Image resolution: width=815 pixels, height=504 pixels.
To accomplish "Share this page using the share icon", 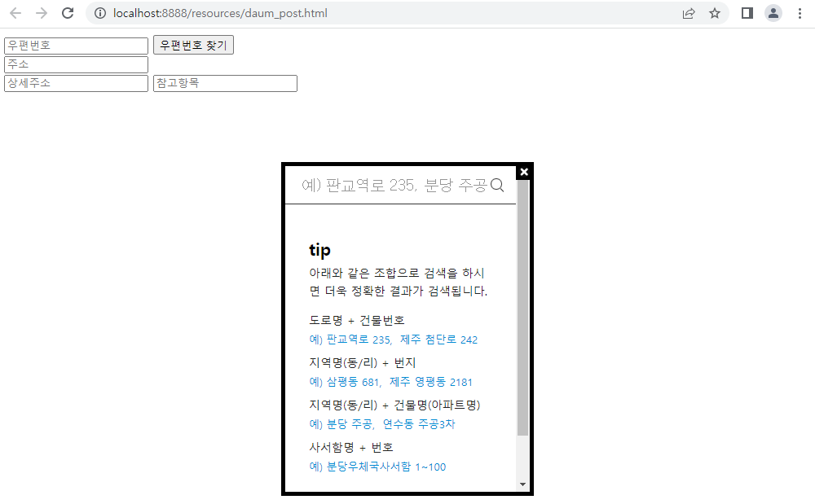I will tap(689, 14).
